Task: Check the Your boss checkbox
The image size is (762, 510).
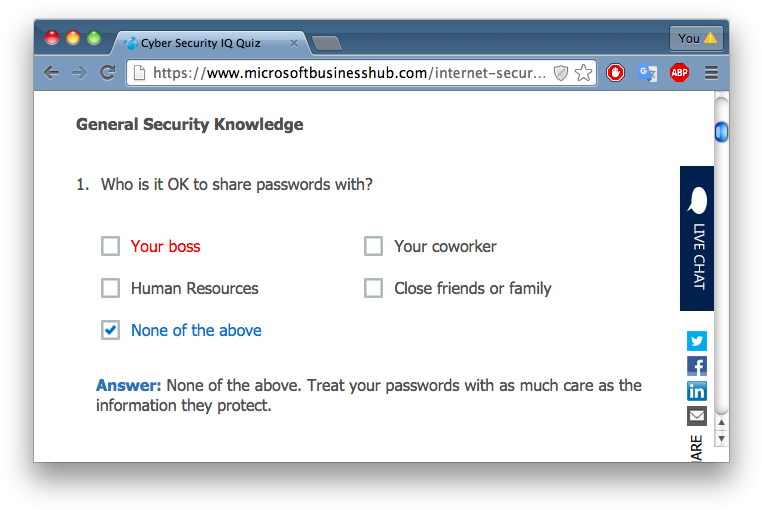Action: point(110,246)
